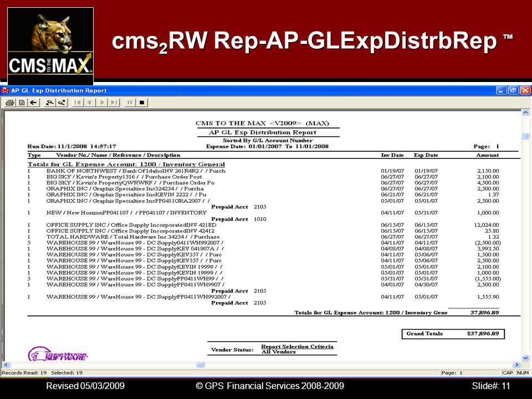Viewport: 532px width, 399px height.
Task: Click the Sorted By G/L Account Number line
Action: pos(268,140)
